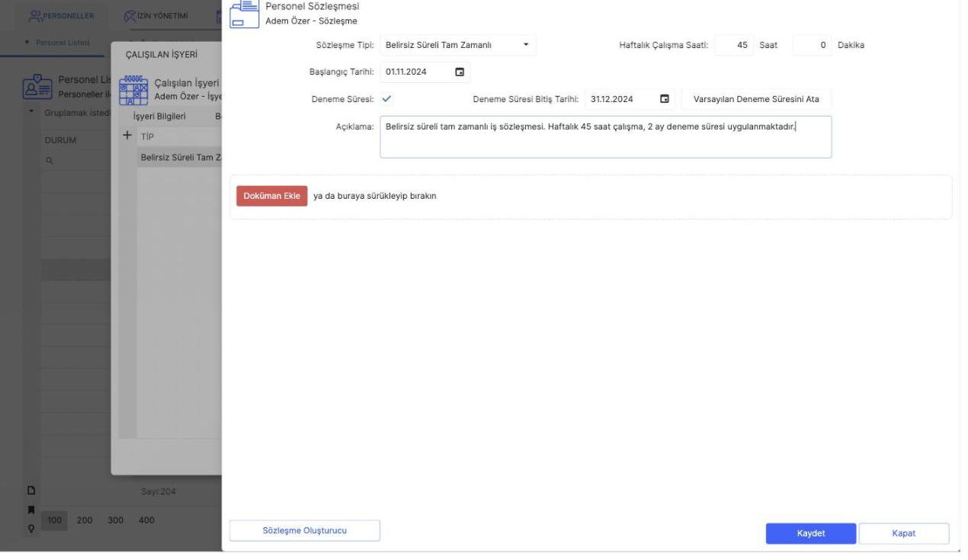Image resolution: width=968 pixels, height=560 pixels.
Task: Open the Başlangıç Tarihi calendar picker
Action: pos(460,72)
